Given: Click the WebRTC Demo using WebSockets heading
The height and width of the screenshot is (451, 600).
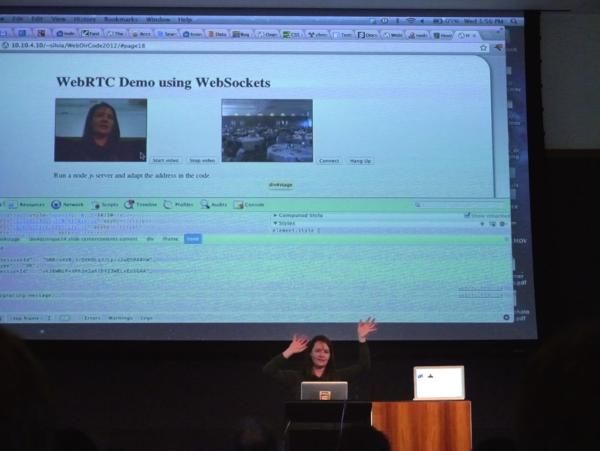Looking at the screenshot, I should [163, 82].
